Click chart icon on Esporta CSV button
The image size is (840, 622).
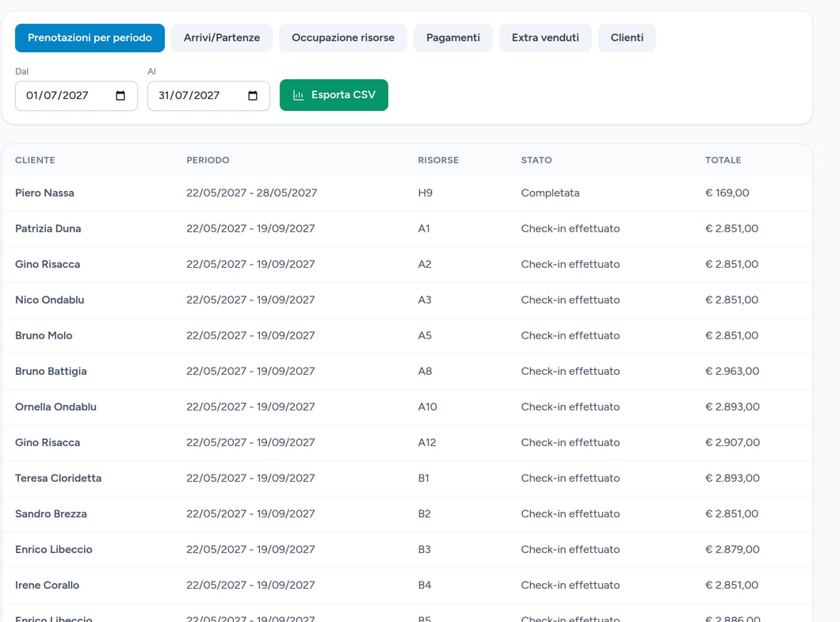point(299,95)
